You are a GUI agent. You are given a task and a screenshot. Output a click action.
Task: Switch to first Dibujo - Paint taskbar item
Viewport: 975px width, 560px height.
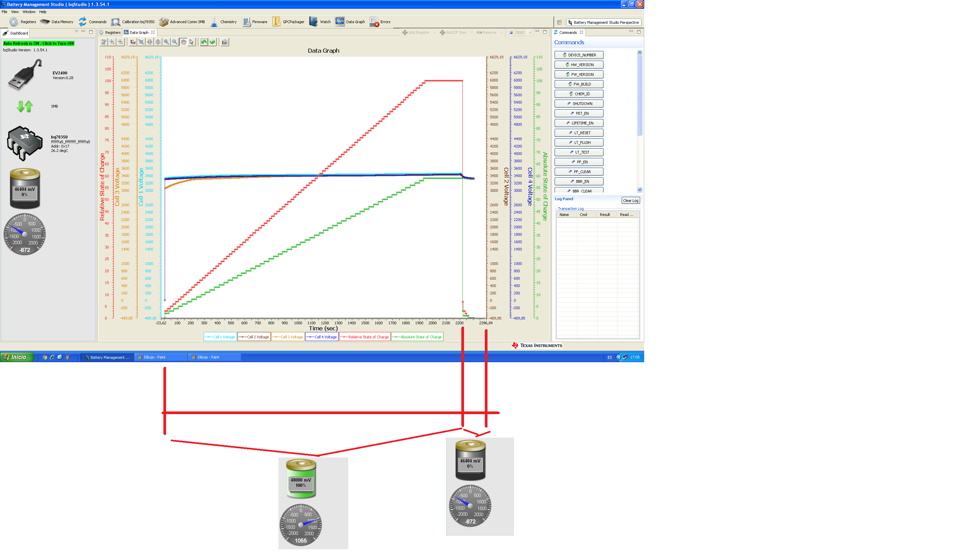(161, 357)
